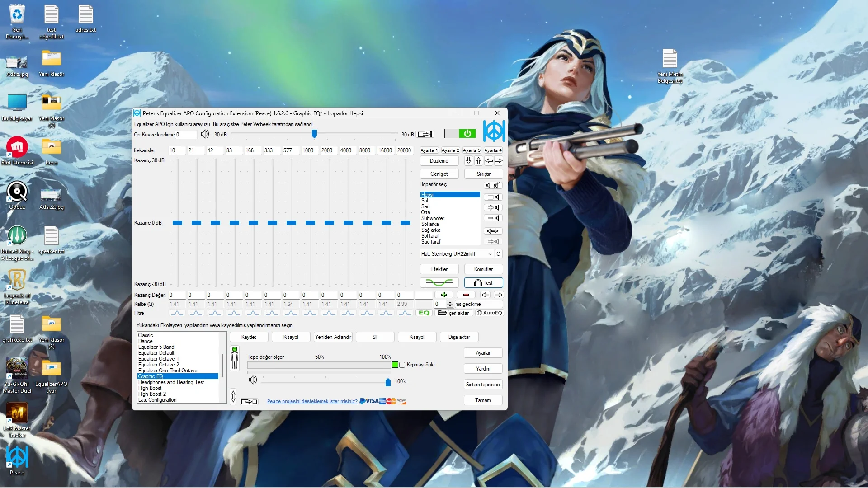Screen dimensions: 868x488
Task: Click the red minus remove-band button
Action: [x=466, y=295]
